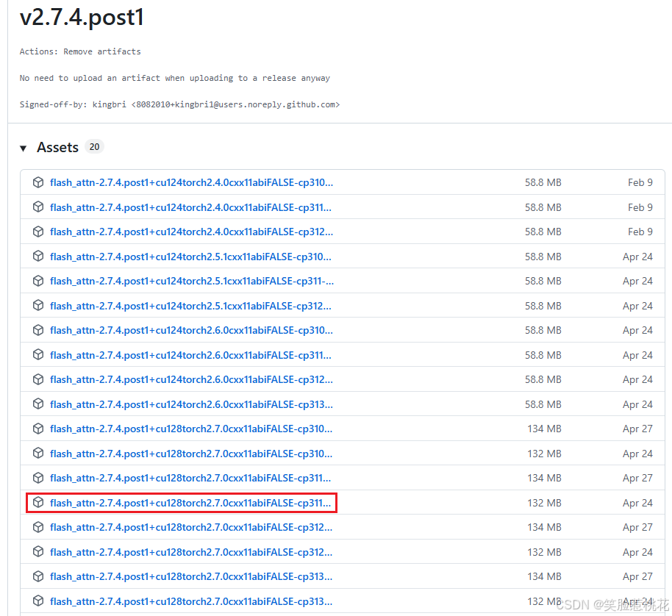Screen dimensions: 672x616
Task: Click package icon for 132 MB cu128 cp312 asset
Action: click(x=38, y=552)
